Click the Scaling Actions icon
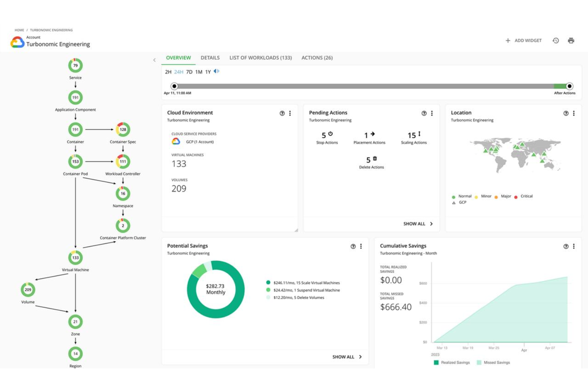Image resolution: width=588 pixels, height=392 pixels. (419, 134)
